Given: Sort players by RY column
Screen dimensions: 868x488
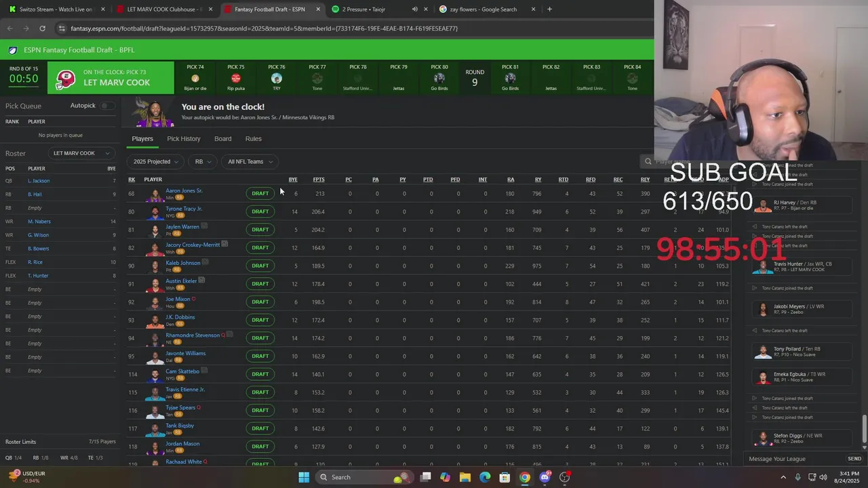Looking at the screenshot, I should click(538, 180).
